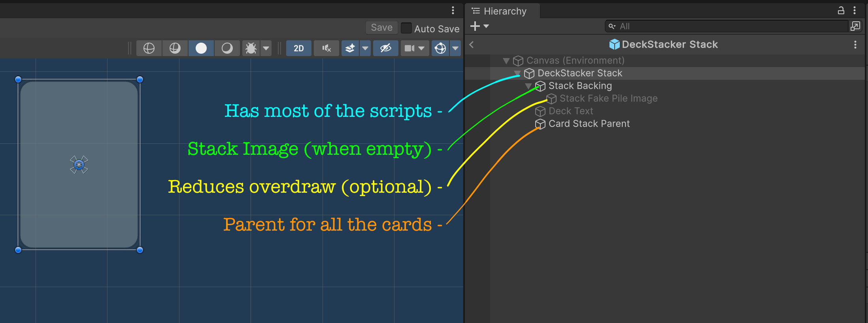Open scene effects dropdown arrow
This screenshot has width=868, height=323.
[365, 48]
